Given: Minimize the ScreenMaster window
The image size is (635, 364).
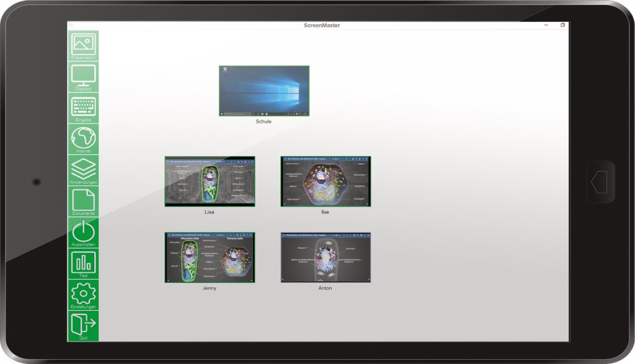Looking at the screenshot, I should click(x=546, y=25).
